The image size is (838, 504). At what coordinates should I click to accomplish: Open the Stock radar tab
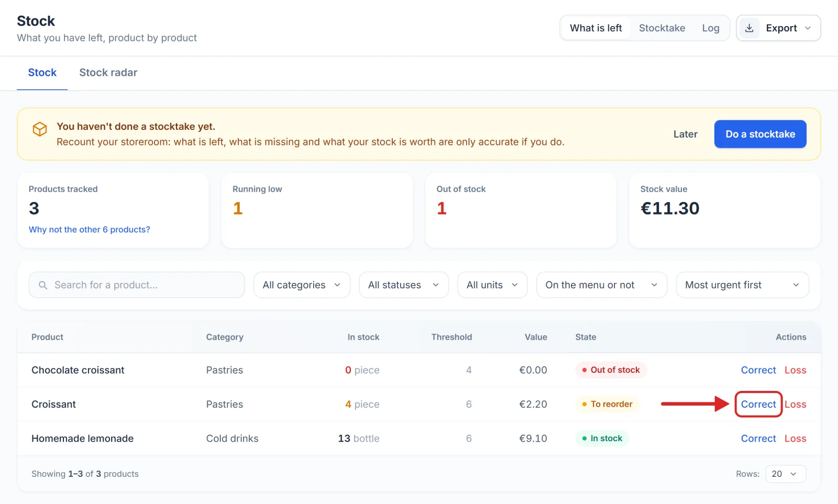click(108, 73)
